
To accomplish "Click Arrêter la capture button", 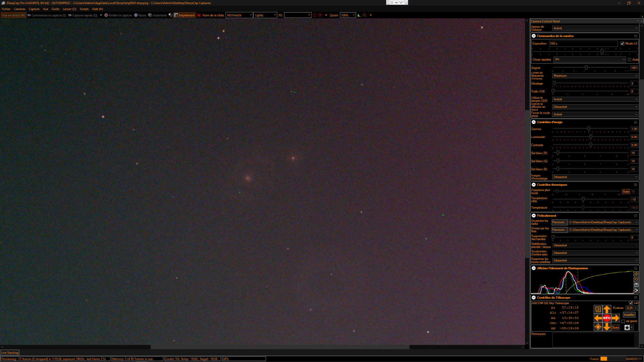I will [118, 15].
